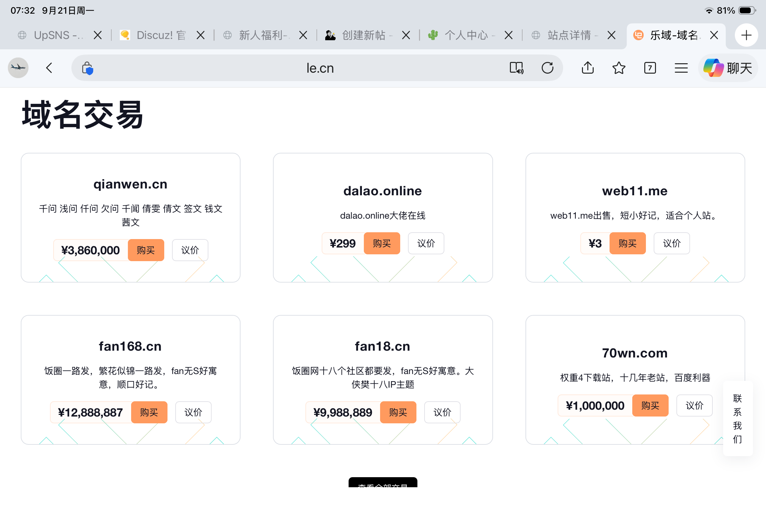This screenshot has height=532, width=766.
Task: Open the qianwen.cn domain title
Action: coord(130,184)
